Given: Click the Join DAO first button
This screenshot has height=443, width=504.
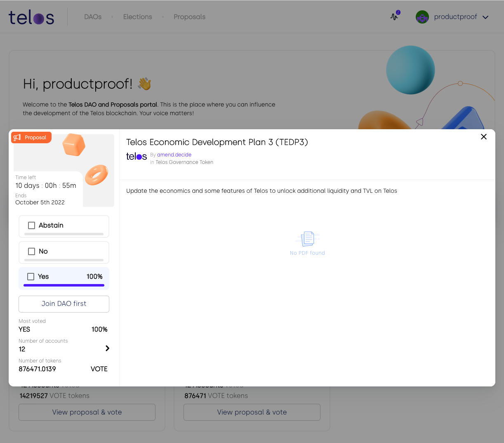Looking at the screenshot, I should (x=64, y=304).
